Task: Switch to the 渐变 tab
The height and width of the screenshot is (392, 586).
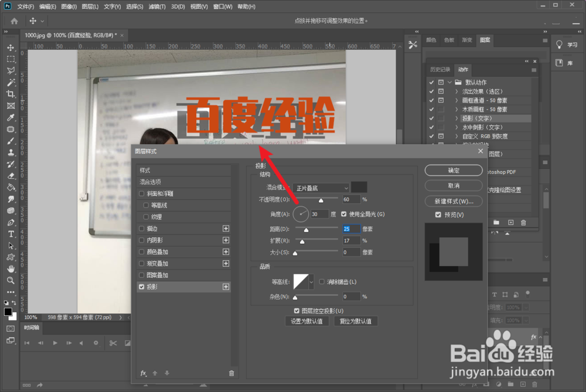Action: pyautogui.click(x=467, y=40)
